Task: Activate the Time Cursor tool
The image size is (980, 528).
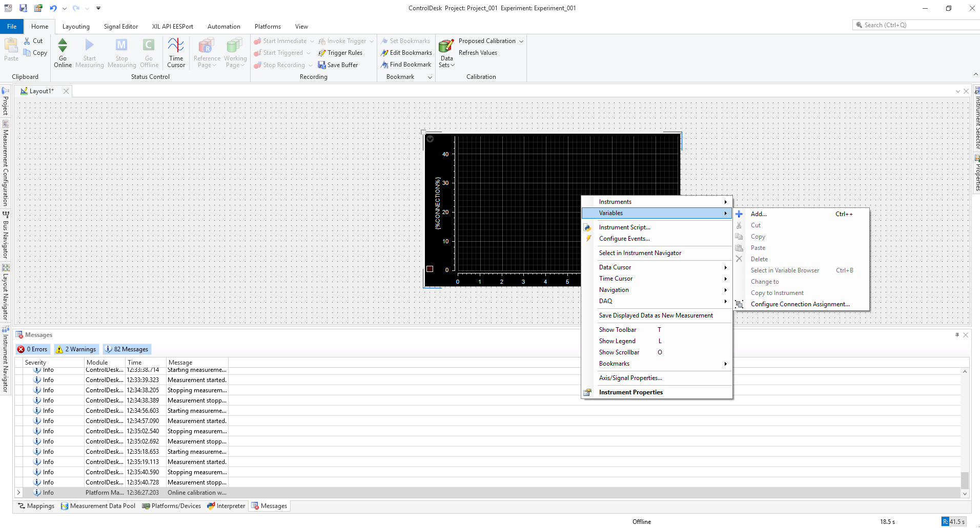Action: click(x=176, y=46)
